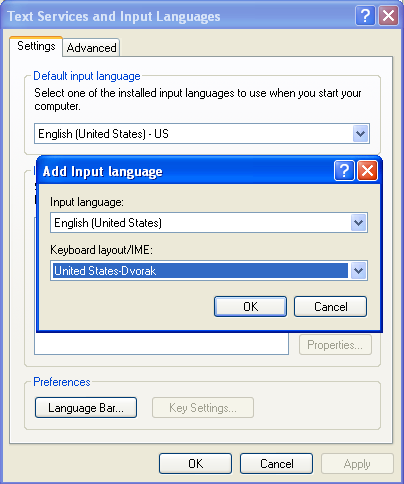Click the Apply button
The image size is (404, 484).
click(x=357, y=464)
